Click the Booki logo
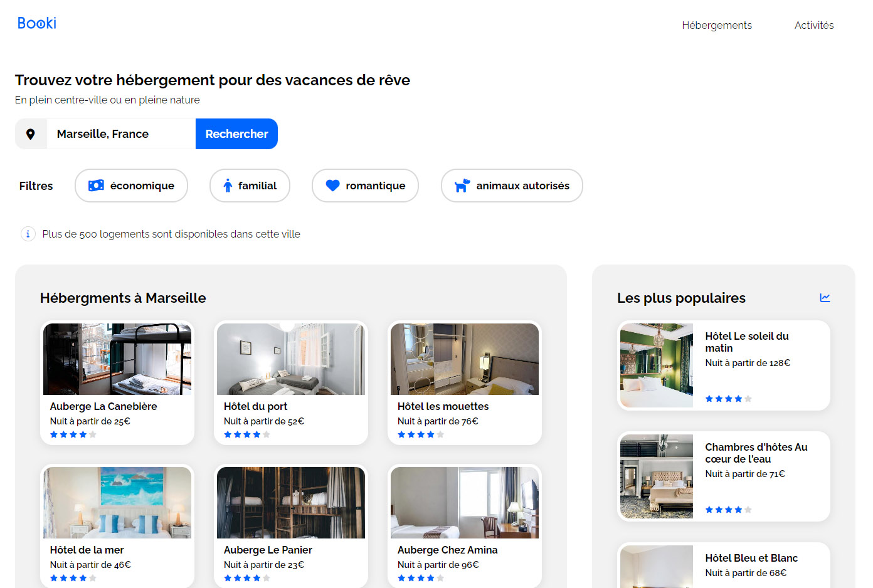 coord(37,23)
